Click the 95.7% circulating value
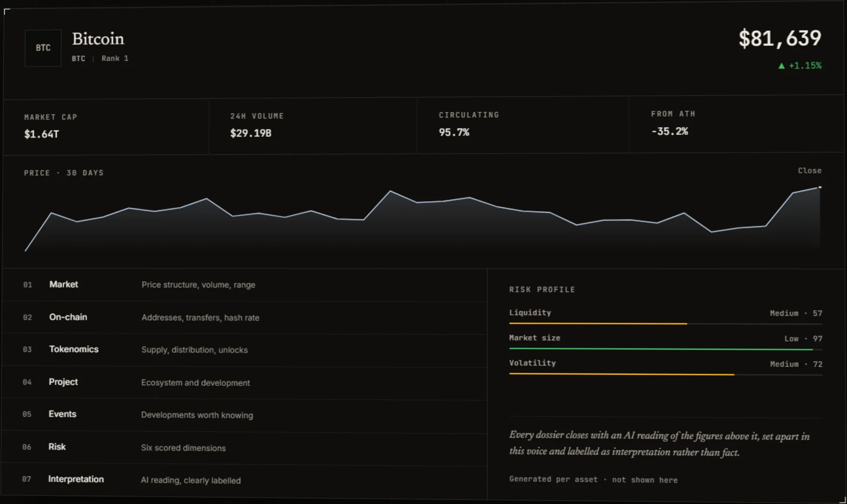 click(x=454, y=133)
